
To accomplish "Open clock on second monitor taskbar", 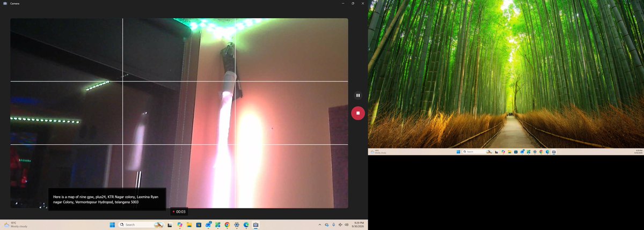I will pyautogui.click(x=638, y=152).
